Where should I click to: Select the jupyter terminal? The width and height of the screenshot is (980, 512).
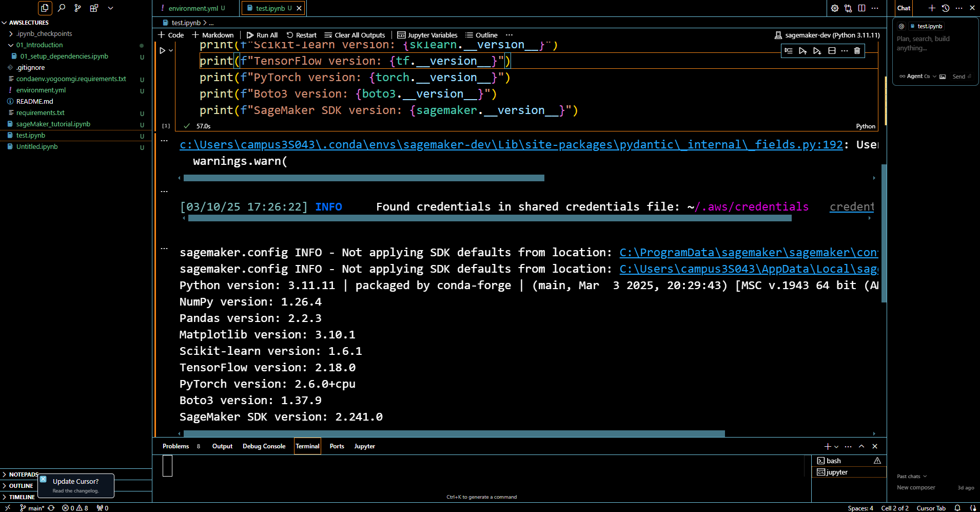[849, 472]
